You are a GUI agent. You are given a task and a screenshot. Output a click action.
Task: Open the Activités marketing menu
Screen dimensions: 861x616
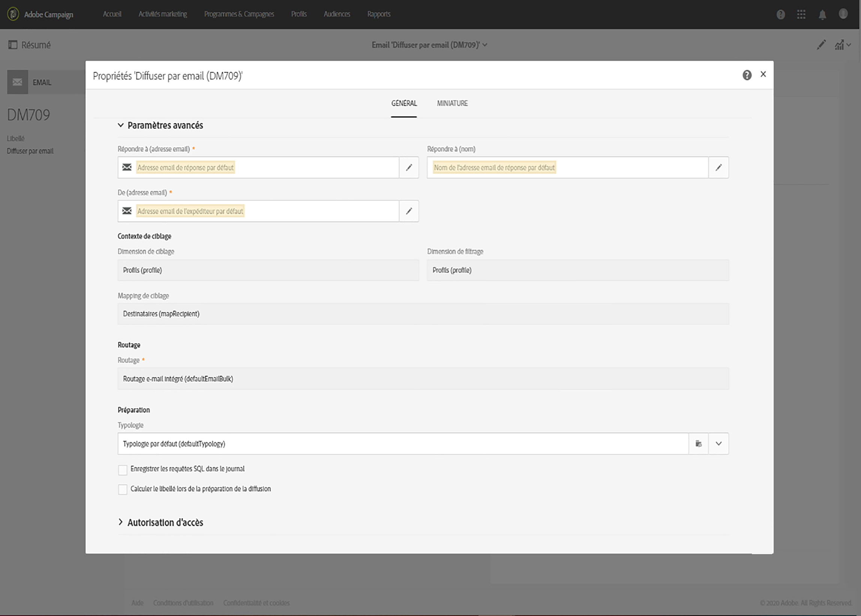[162, 14]
